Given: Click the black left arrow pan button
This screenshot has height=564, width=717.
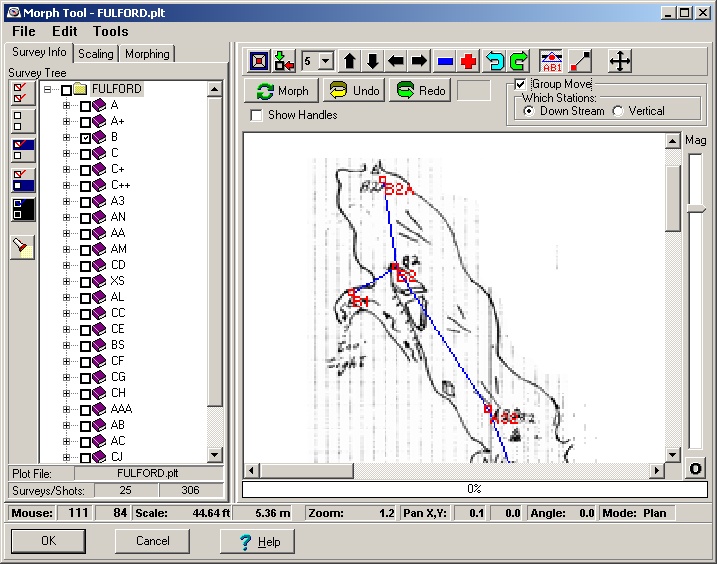Looking at the screenshot, I should click(396, 61).
